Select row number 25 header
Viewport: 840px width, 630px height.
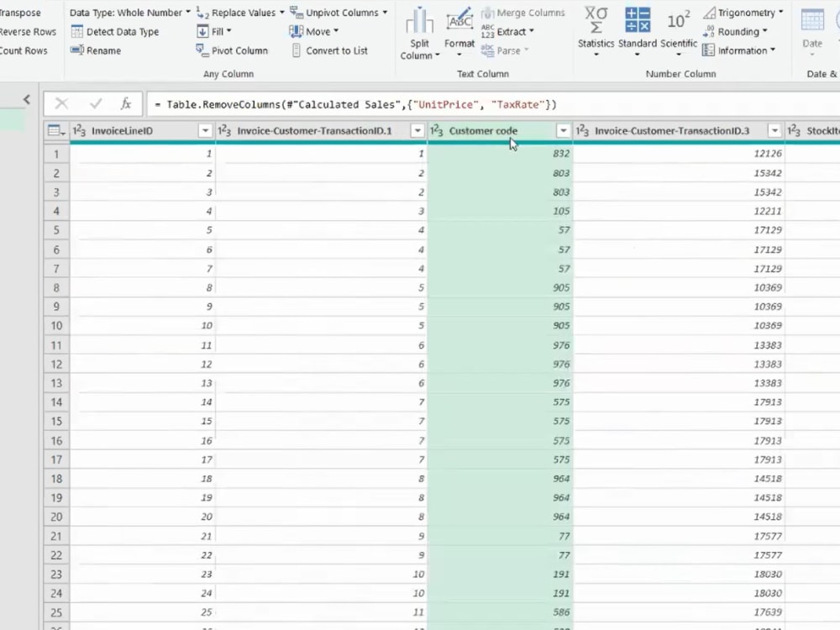coord(56,612)
